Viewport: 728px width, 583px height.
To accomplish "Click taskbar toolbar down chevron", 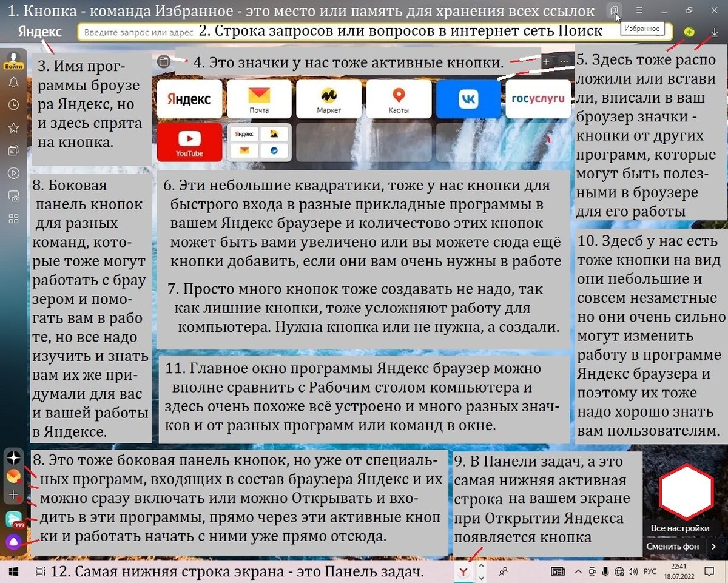I will coord(482,577).
